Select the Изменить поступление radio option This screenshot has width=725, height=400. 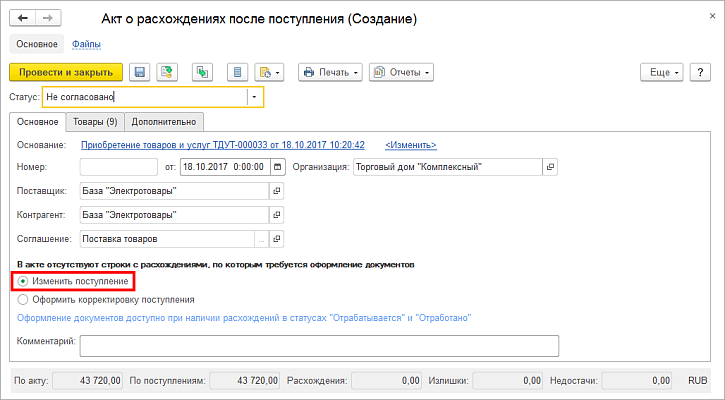point(23,282)
